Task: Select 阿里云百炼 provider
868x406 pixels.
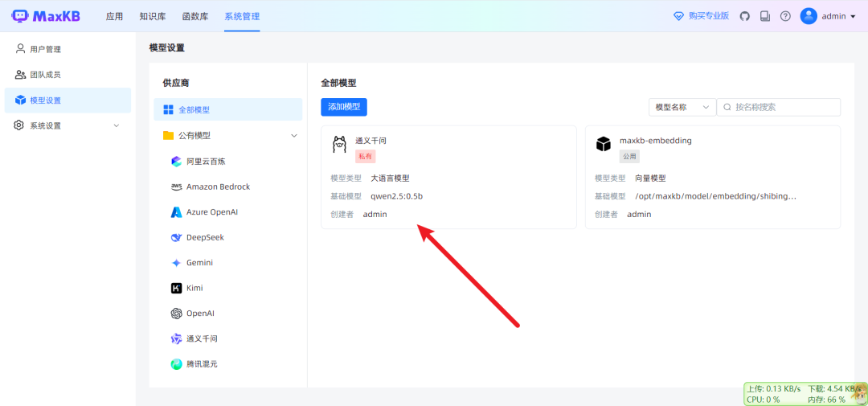Action: [x=206, y=161]
